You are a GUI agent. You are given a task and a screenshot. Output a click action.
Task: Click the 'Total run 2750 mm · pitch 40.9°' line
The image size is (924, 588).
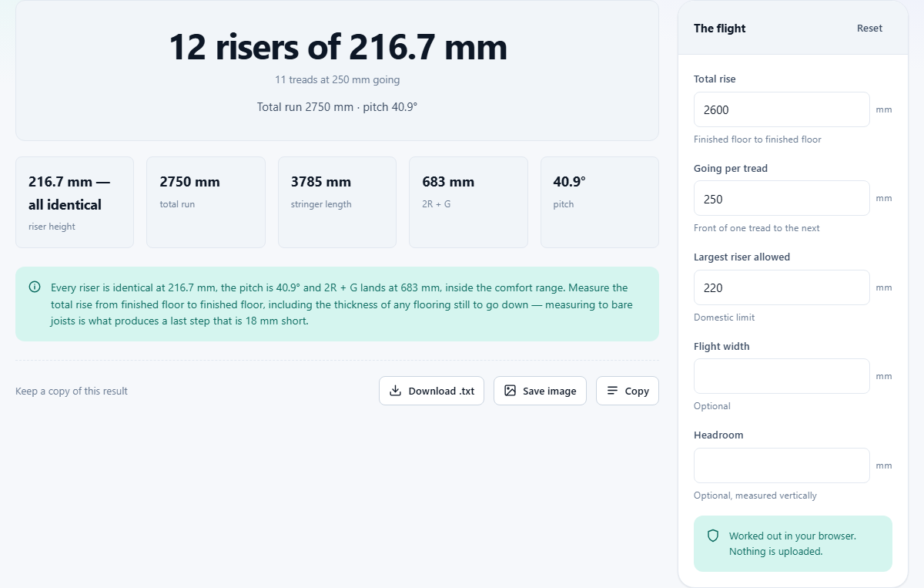coord(337,107)
